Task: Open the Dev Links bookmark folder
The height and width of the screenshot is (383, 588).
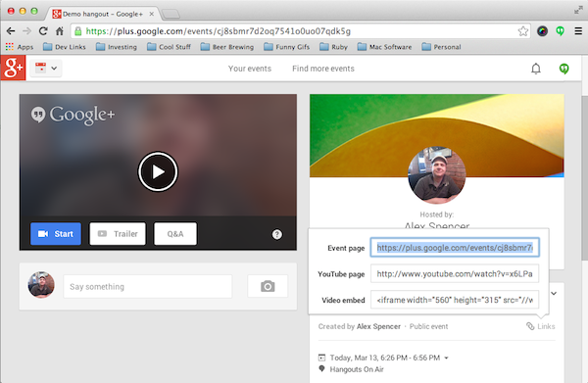Action: pyautogui.click(x=64, y=47)
